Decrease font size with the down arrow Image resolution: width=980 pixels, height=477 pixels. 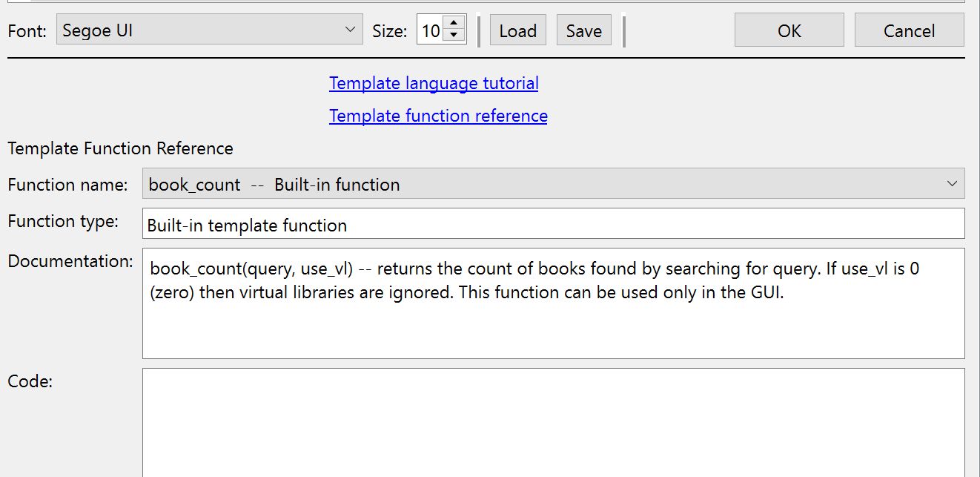(454, 36)
